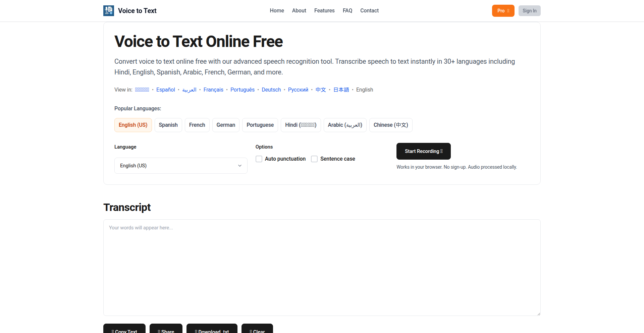Switch the page to Deutsch
Screen dimensions: 644x333
271,90
